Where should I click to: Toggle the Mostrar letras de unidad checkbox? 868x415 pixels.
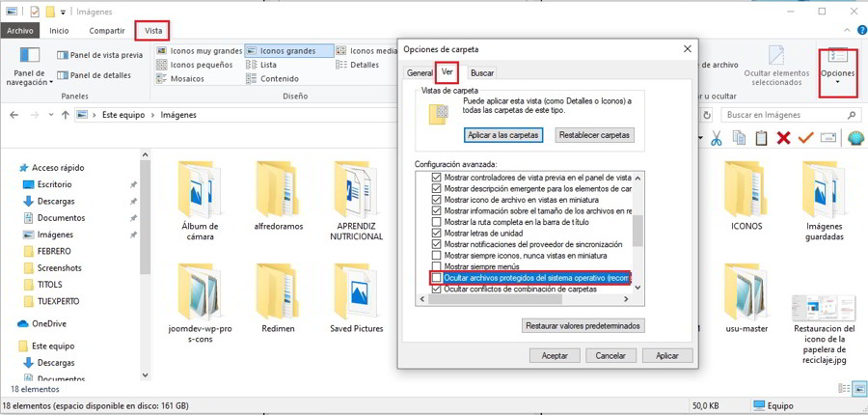[437, 233]
